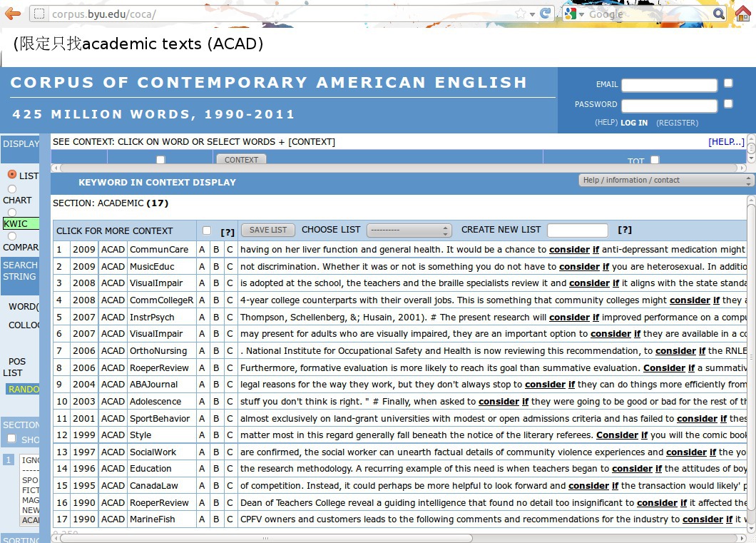Click the horizontal scrollbar under results table
The image size is (756, 543).
tap(266, 538)
